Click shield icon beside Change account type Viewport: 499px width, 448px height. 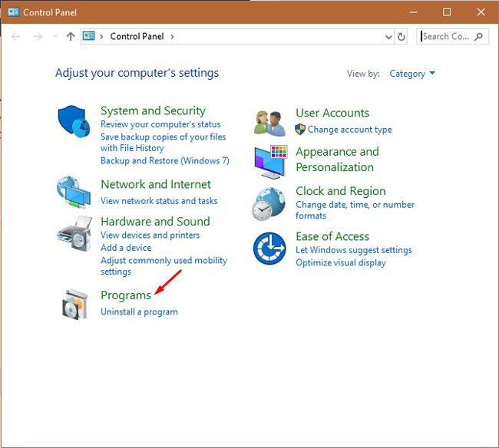(x=299, y=129)
